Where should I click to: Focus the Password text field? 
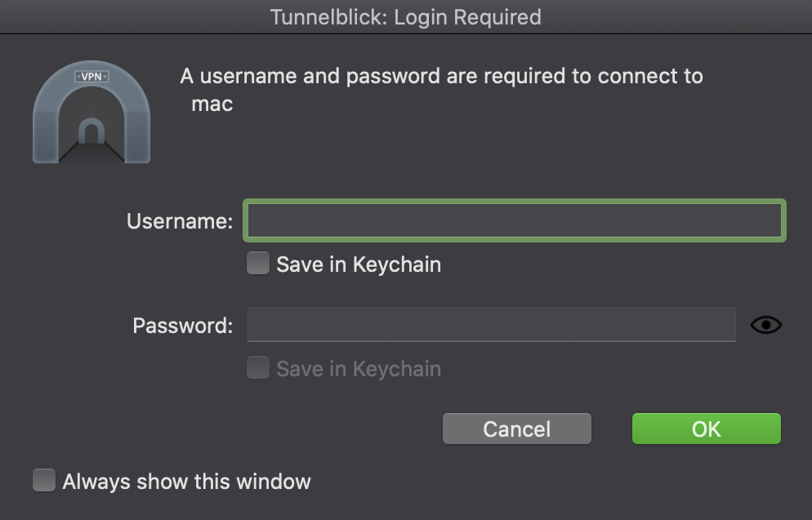coord(492,325)
